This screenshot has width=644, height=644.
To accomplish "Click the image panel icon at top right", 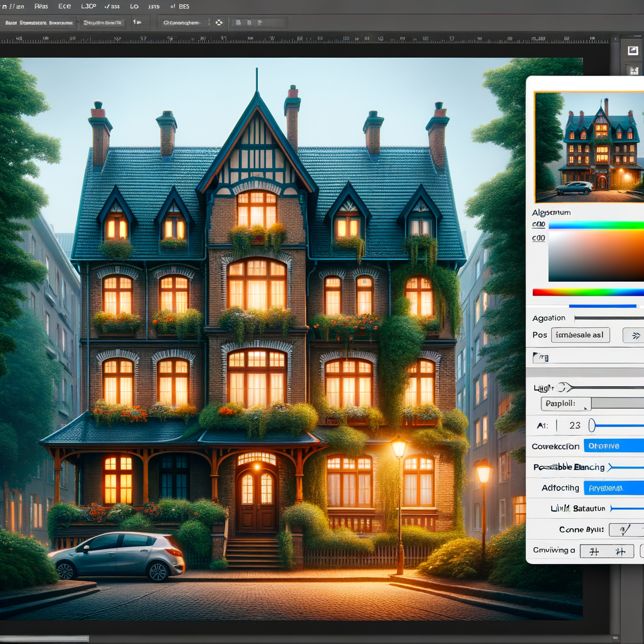I will (632, 50).
